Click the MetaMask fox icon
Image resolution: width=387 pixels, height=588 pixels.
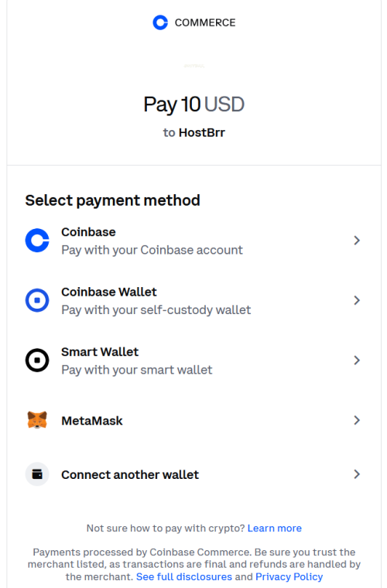[37, 420]
